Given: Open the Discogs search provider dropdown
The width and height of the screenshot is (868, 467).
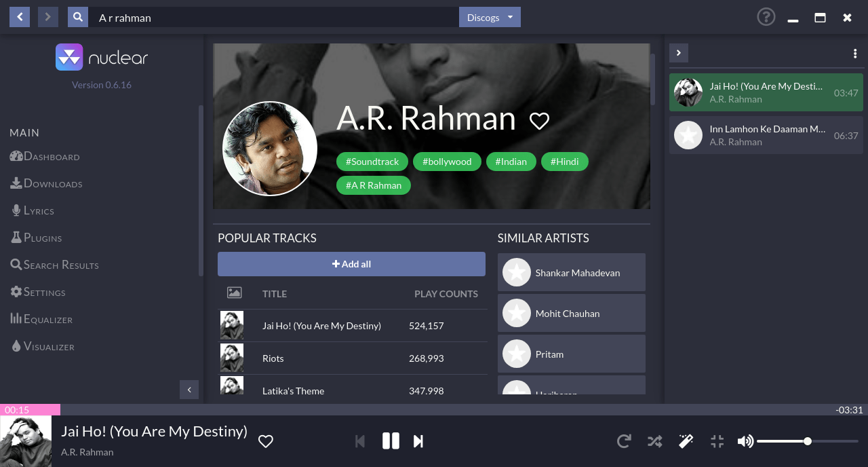Looking at the screenshot, I should coord(490,17).
